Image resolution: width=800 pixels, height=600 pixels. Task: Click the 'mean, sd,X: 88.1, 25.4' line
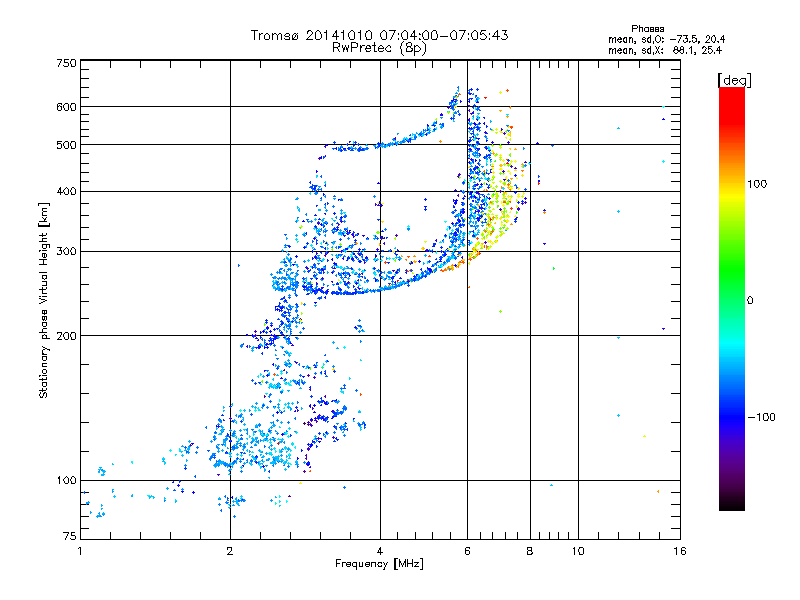click(665, 50)
